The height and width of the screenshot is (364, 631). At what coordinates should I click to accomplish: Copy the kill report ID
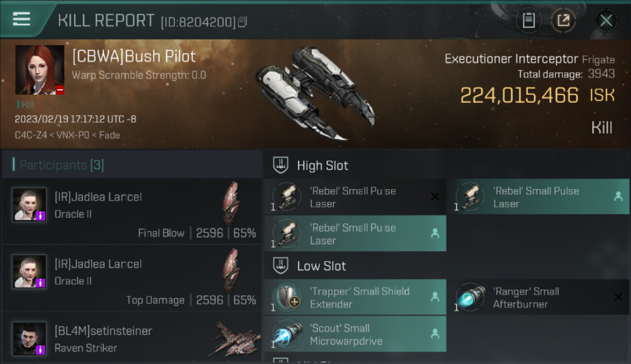coord(243,22)
